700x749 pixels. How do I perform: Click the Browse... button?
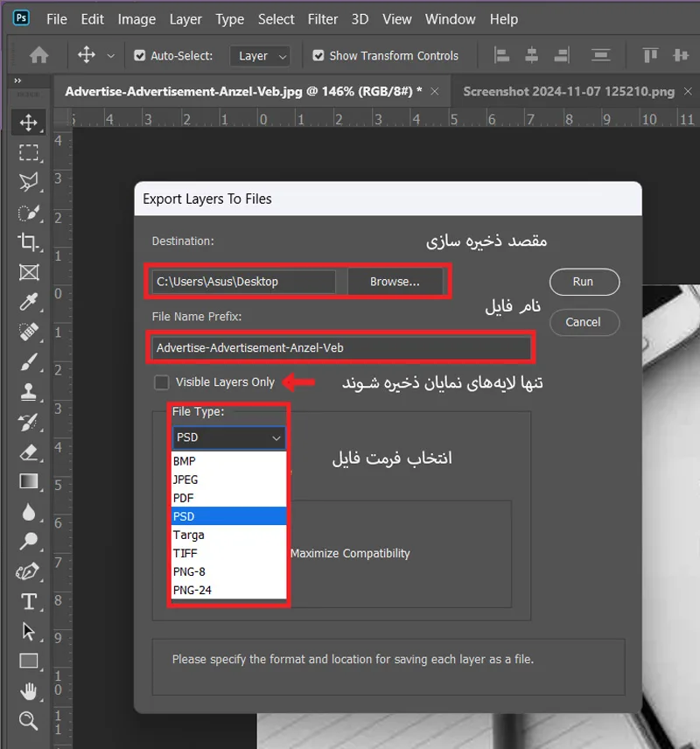[395, 282]
